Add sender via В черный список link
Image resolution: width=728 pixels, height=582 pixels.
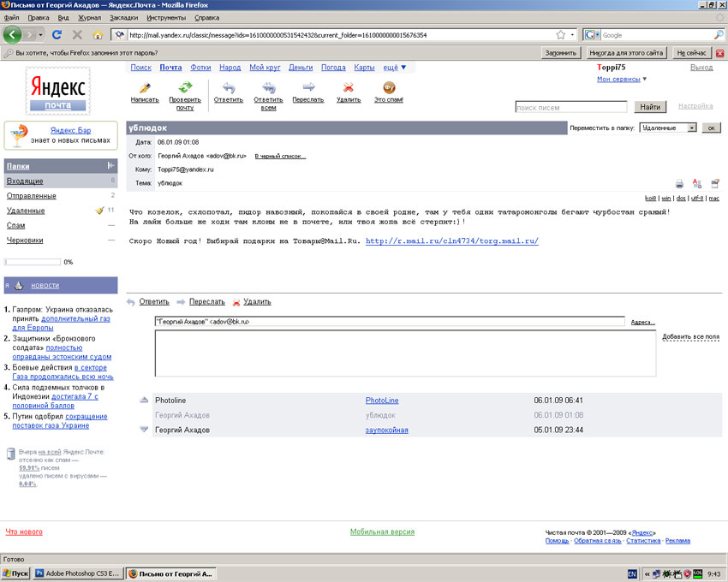pyautogui.click(x=280, y=156)
